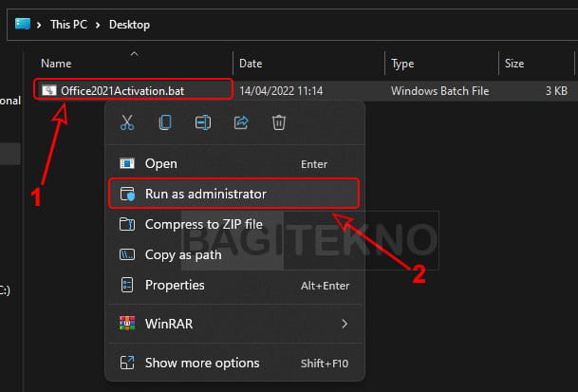Choose Open from the context menu
The height and width of the screenshot is (392, 578).
(160, 163)
